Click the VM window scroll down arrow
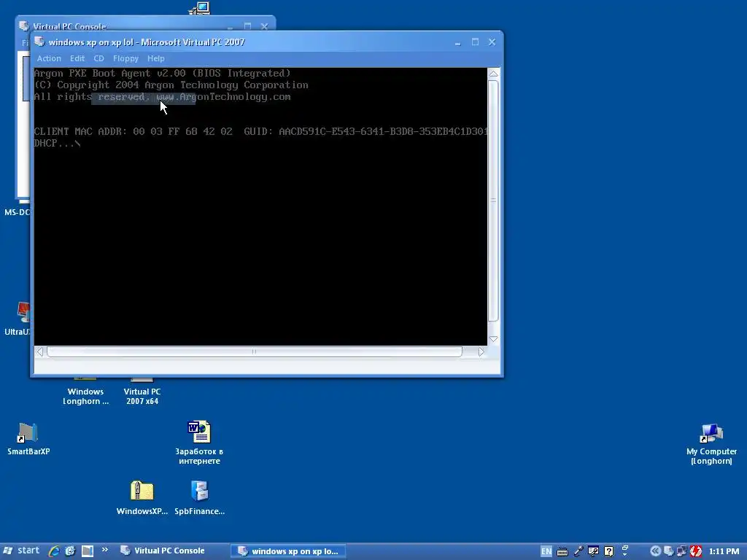Screen dimensions: 747x560 tap(494, 339)
